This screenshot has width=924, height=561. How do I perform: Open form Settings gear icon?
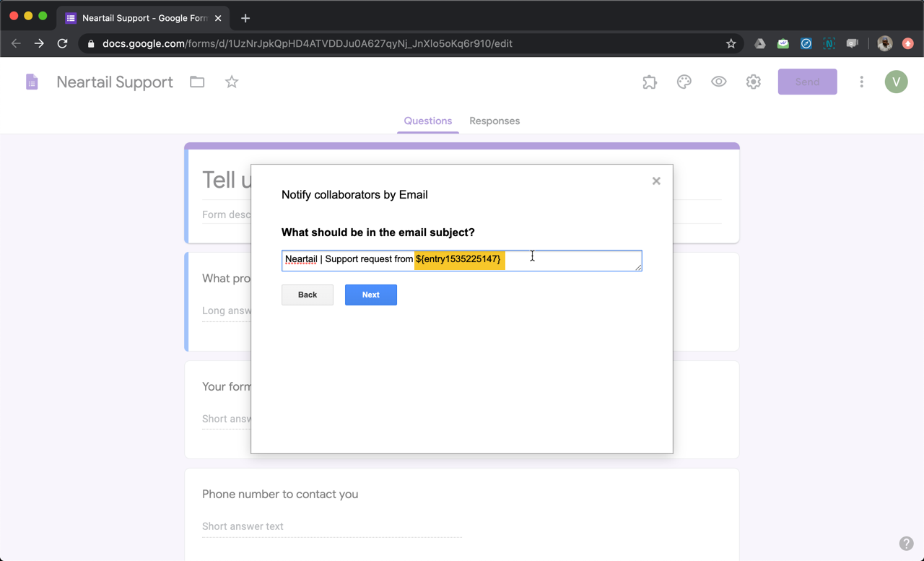click(x=753, y=82)
